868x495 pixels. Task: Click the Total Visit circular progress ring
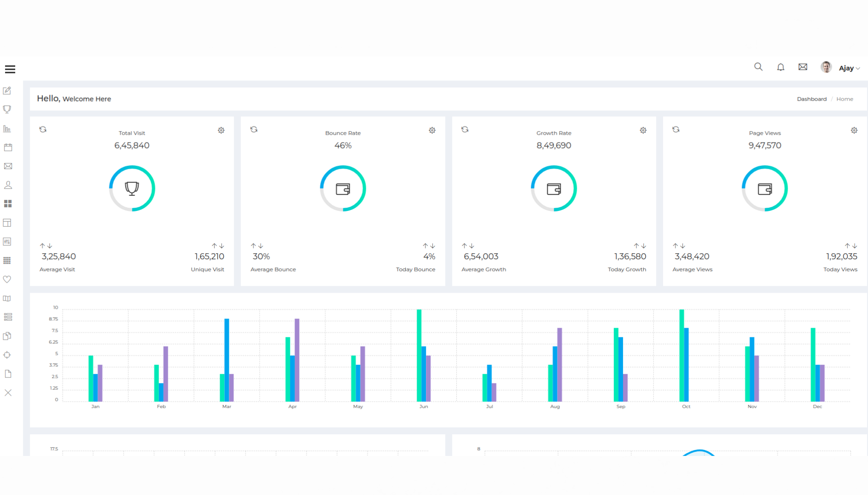tap(132, 188)
